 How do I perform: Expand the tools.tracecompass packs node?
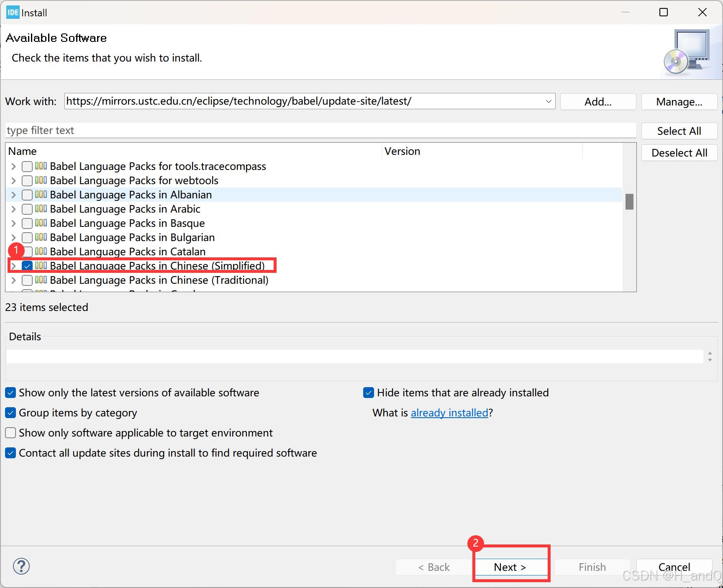[x=13, y=167]
